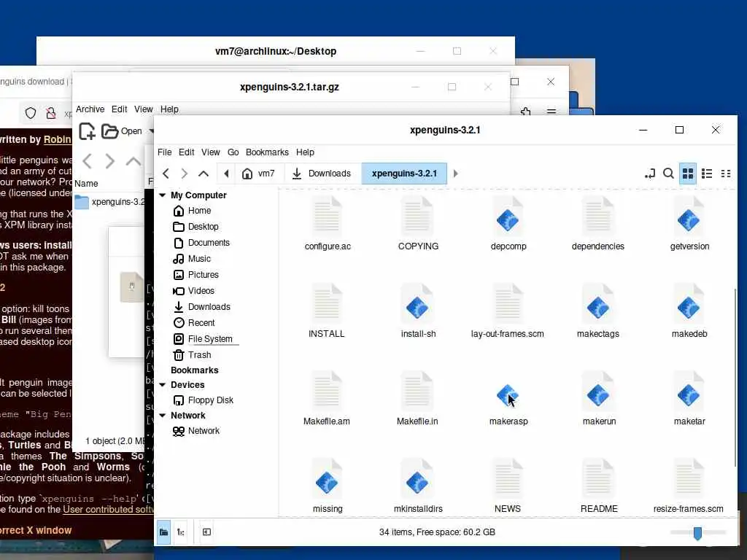Image resolution: width=747 pixels, height=560 pixels.
Task: Select Videos in the sidebar
Action: tap(201, 291)
